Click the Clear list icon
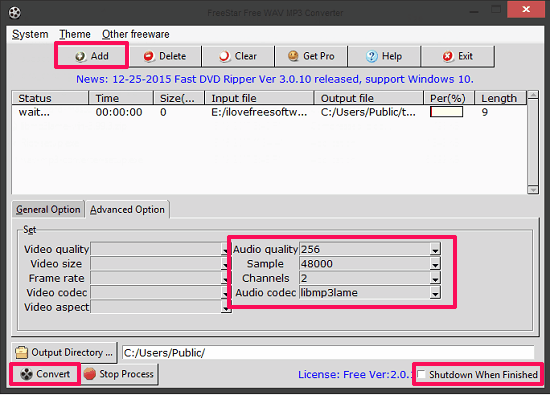 pos(224,56)
